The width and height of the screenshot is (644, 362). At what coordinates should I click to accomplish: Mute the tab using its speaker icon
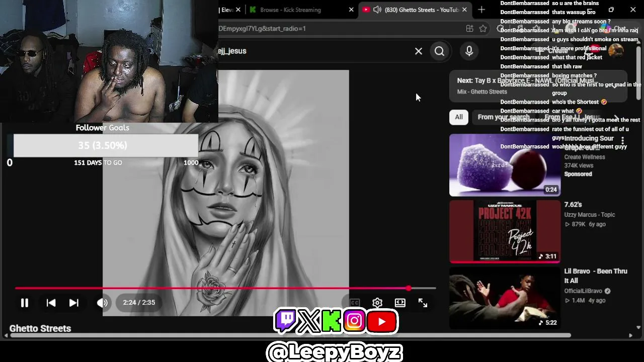tap(377, 10)
